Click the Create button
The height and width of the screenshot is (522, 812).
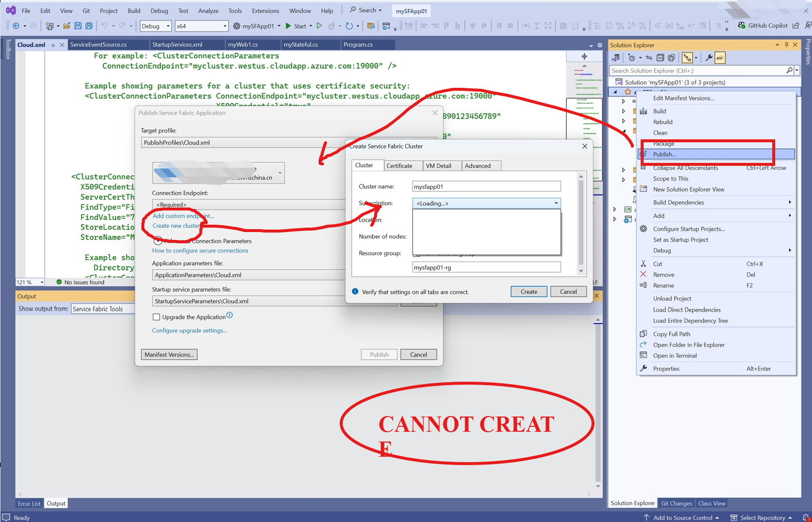529,292
